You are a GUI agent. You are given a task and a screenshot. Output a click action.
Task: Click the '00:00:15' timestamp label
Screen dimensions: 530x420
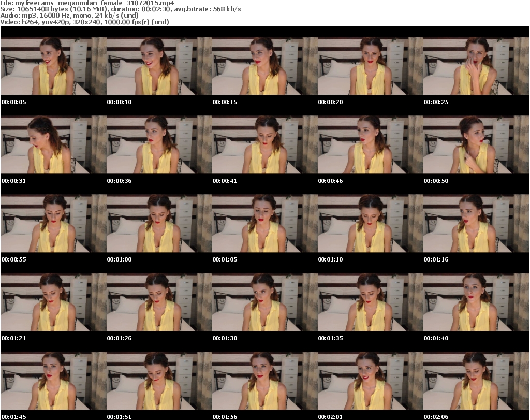[x=225, y=102]
